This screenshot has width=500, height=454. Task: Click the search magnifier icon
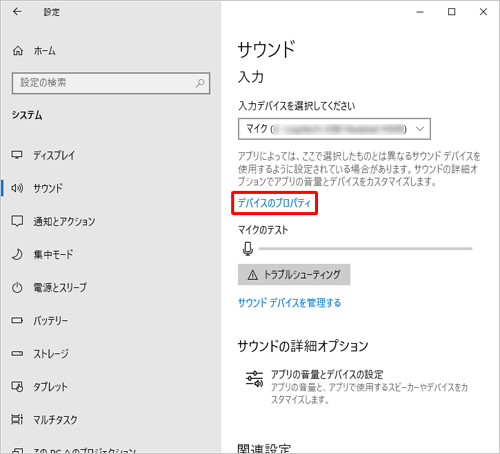(200, 83)
